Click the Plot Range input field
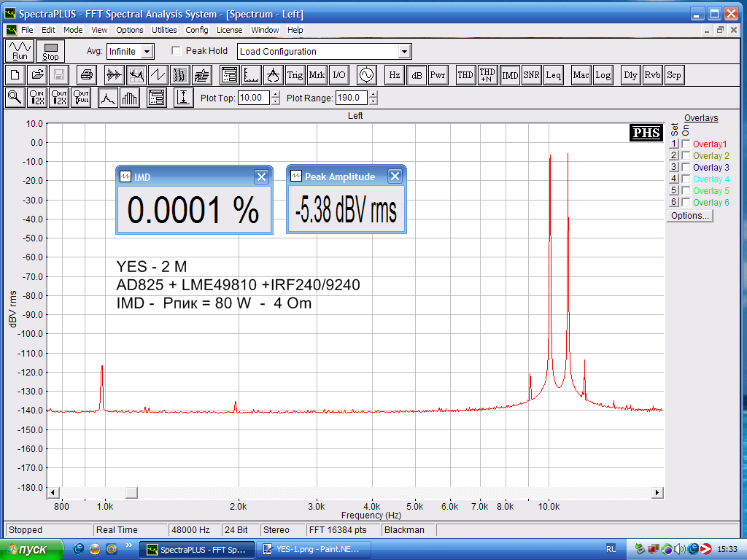The image size is (747, 560). [x=351, y=98]
